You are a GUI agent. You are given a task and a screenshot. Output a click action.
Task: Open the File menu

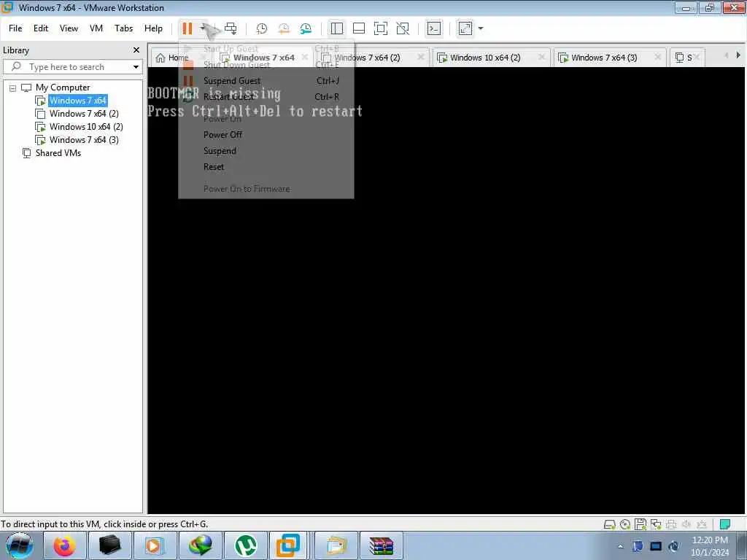(15, 28)
